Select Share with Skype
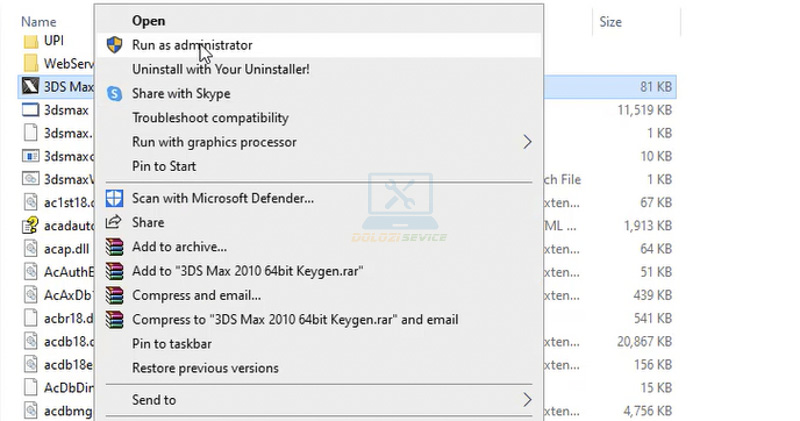 coord(318,93)
